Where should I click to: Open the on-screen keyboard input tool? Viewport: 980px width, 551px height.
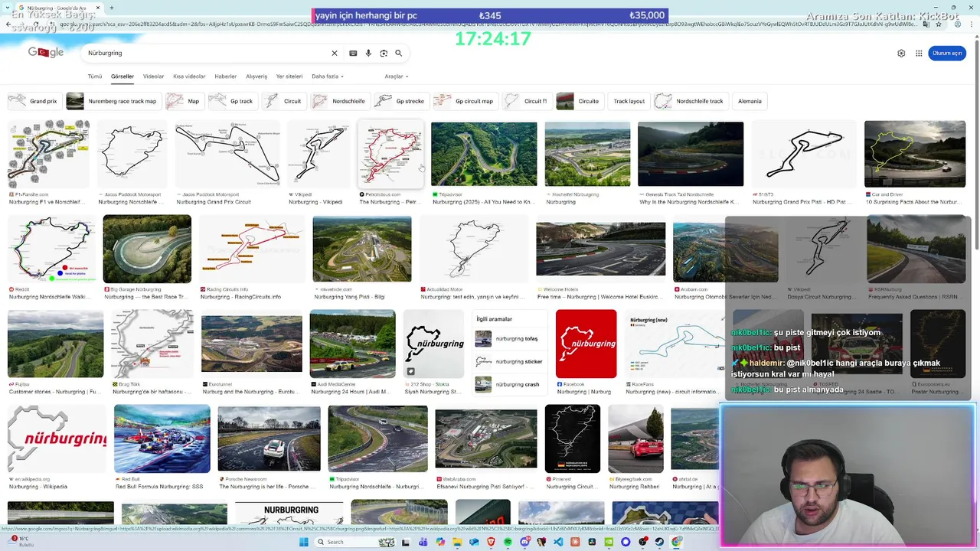click(x=353, y=53)
